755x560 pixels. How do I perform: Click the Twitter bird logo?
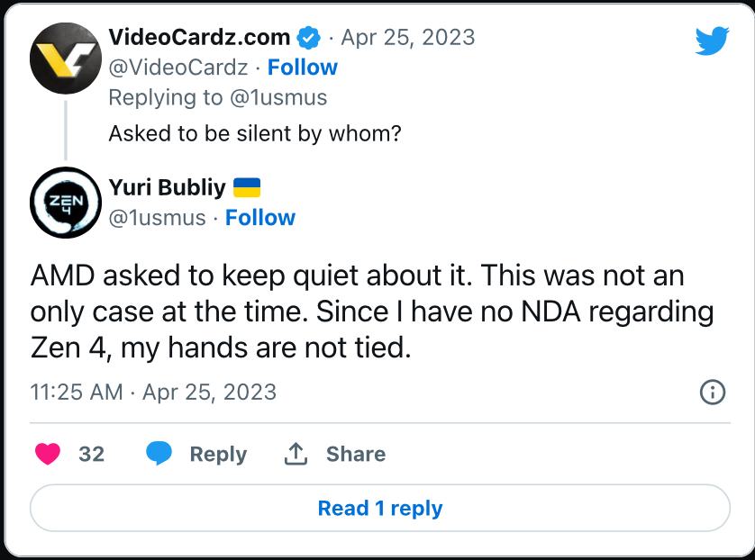pos(712,41)
